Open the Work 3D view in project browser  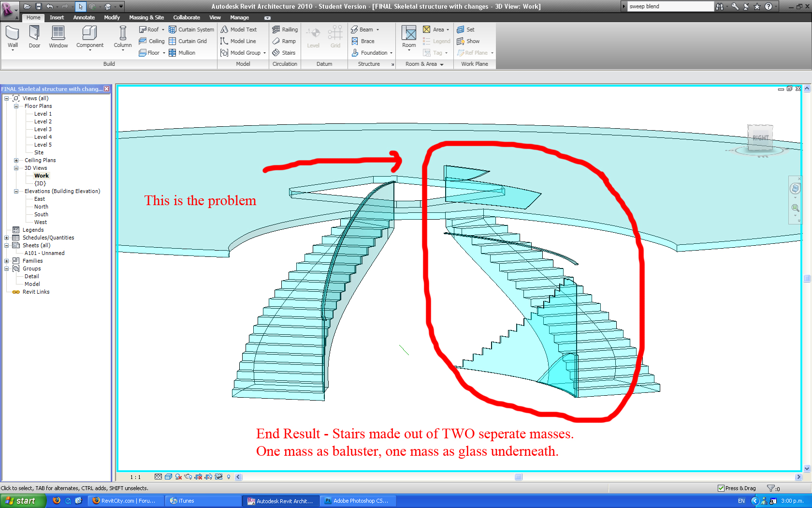[x=41, y=176]
